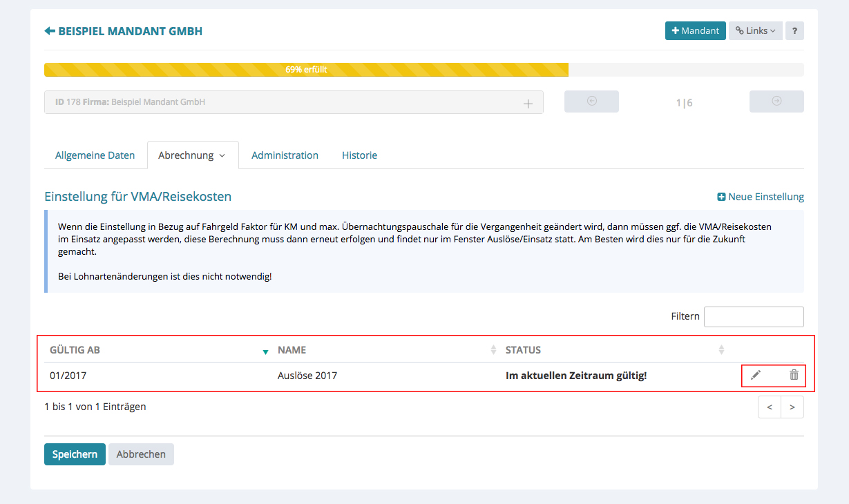
Task: Open the Administration tab
Action: 285,155
